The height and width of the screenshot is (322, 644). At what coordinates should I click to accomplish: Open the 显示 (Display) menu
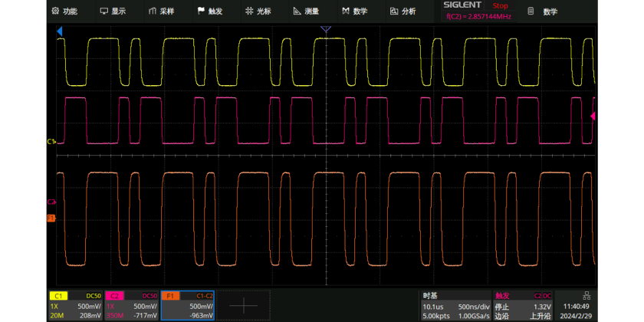pyautogui.click(x=113, y=11)
